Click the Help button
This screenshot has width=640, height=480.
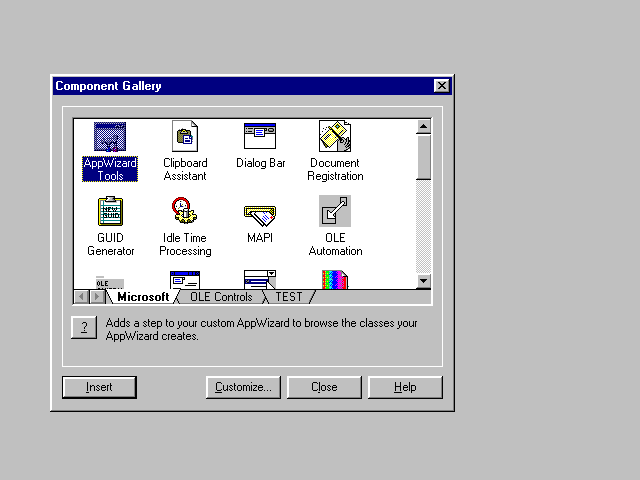click(x=405, y=387)
